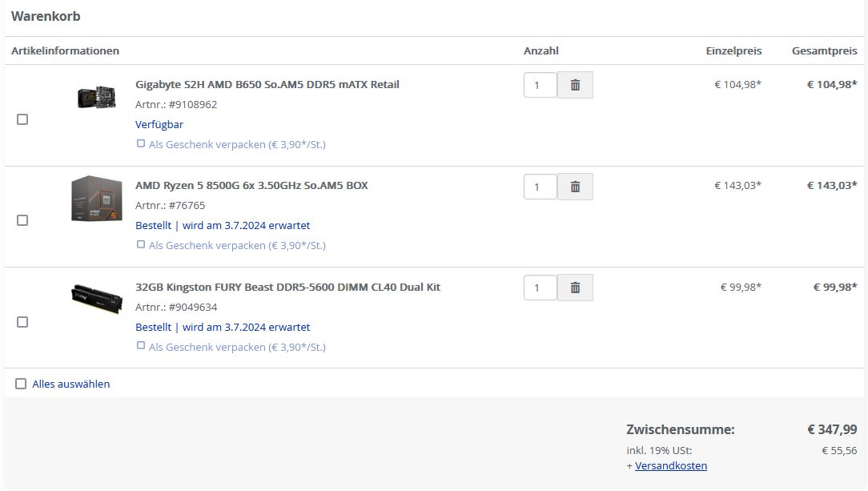Focus quantity field for Kingston FURY Beast RAM
Screen dimensions: 868x491
click(540, 288)
